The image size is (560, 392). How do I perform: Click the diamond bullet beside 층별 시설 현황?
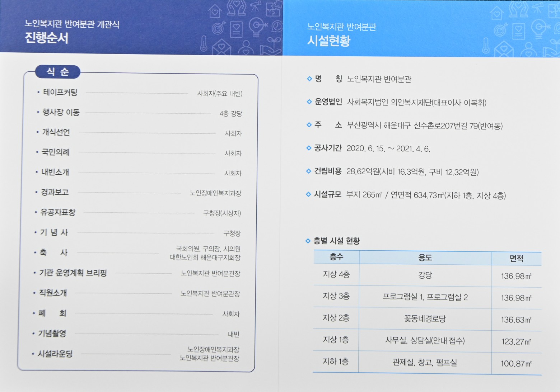pos(308,241)
